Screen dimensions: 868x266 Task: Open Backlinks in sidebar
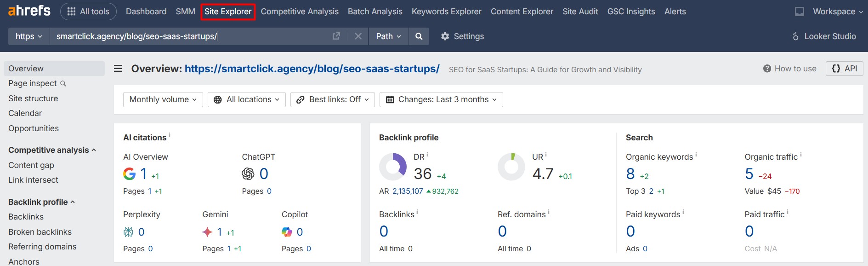click(x=26, y=217)
